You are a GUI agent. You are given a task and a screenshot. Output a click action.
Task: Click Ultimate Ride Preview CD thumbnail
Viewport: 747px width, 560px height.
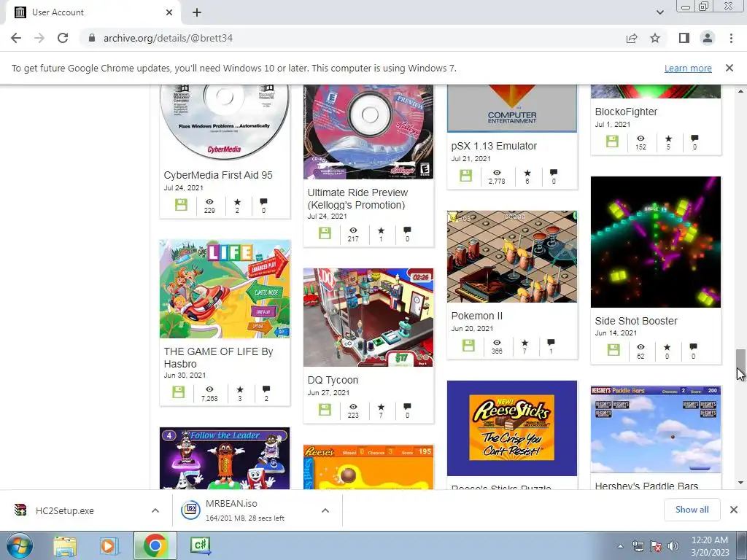tap(368, 131)
